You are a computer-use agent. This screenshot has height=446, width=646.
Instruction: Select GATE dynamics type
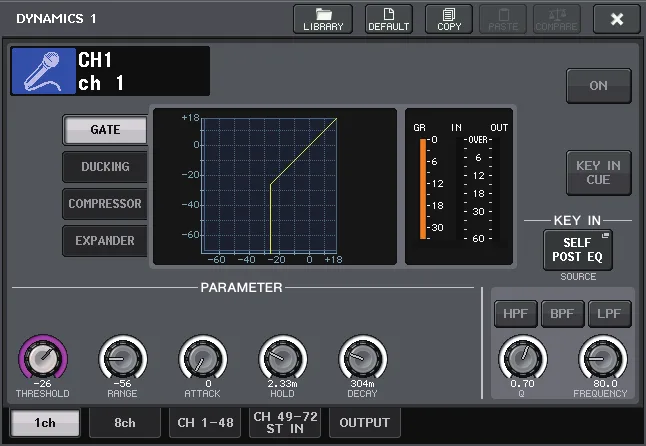tap(105, 130)
